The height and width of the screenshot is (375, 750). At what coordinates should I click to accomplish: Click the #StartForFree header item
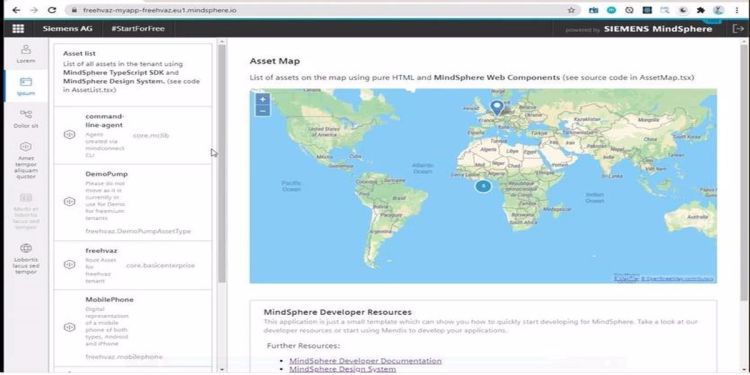[138, 29]
